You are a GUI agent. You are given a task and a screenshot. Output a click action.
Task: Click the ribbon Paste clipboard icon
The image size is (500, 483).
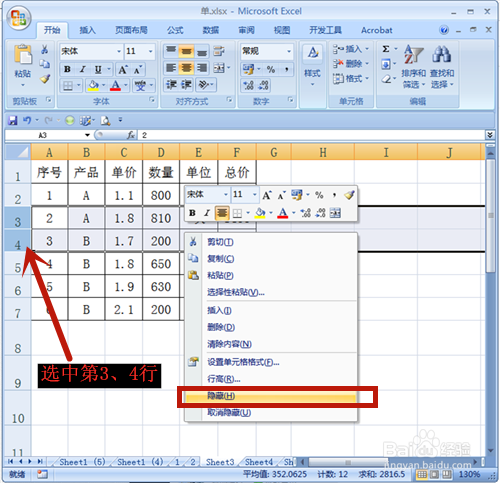pyautogui.click(x=23, y=54)
